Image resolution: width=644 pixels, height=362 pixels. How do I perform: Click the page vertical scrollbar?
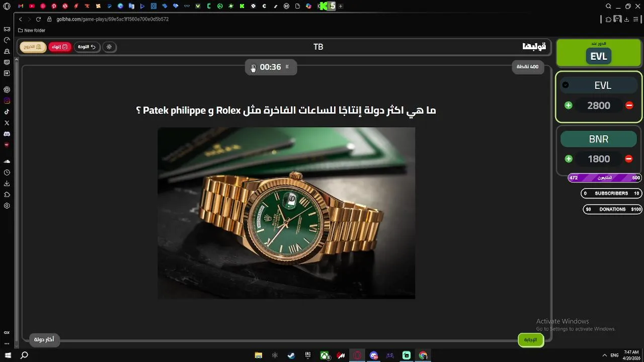(x=17, y=201)
